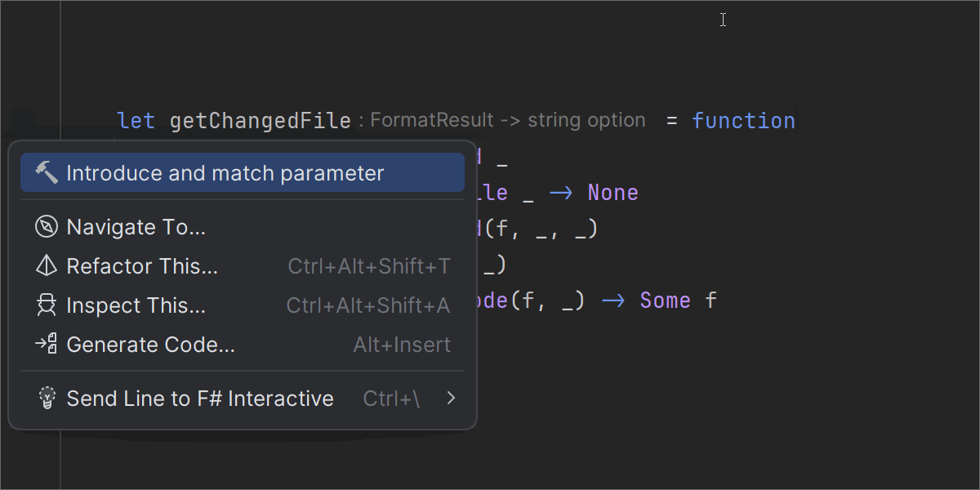This screenshot has height=490, width=980.
Task: Click the Refactor This pyramid icon
Action: [x=47, y=266]
